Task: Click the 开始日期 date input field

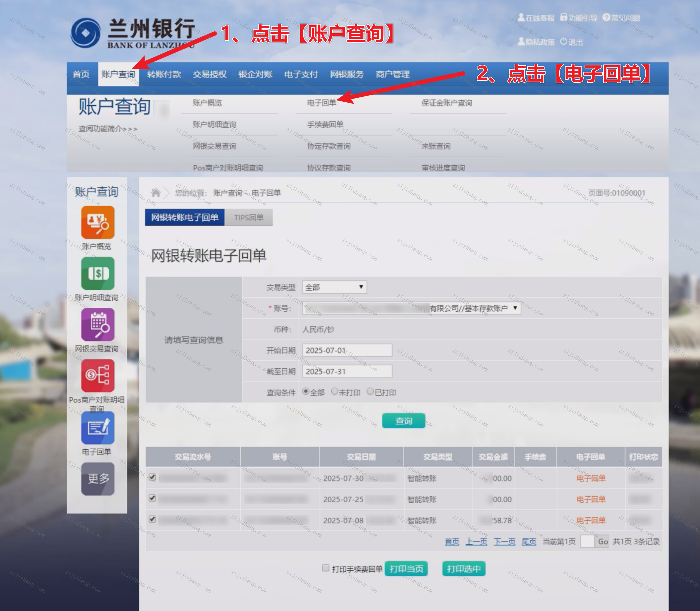Action: [347, 350]
